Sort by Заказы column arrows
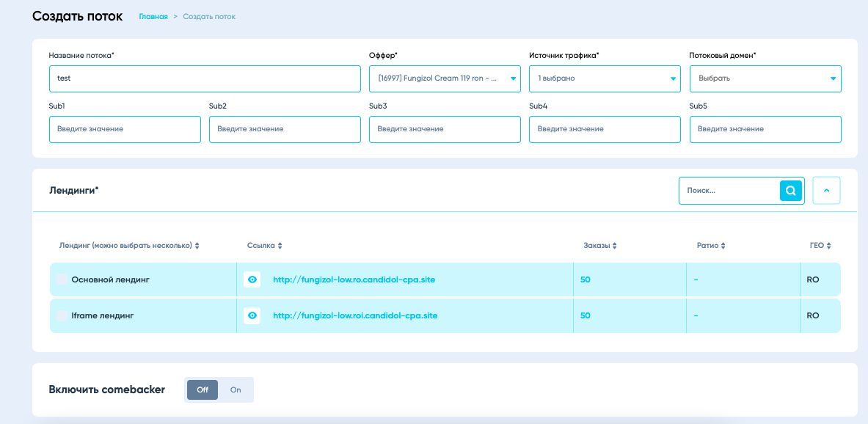This screenshot has width=868, height=424. coord(614,246)
